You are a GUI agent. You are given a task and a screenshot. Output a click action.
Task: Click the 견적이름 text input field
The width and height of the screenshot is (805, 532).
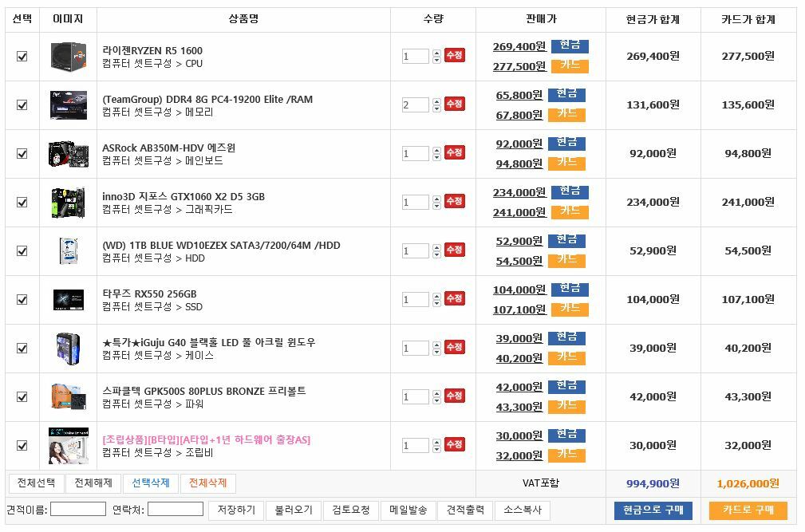click(x=78, y=509)
